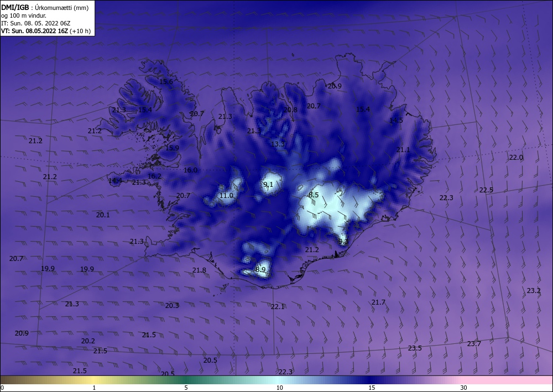The image size is (553, 392).
Task: Click the color scale tick label 30
Action: click(464, 388)
